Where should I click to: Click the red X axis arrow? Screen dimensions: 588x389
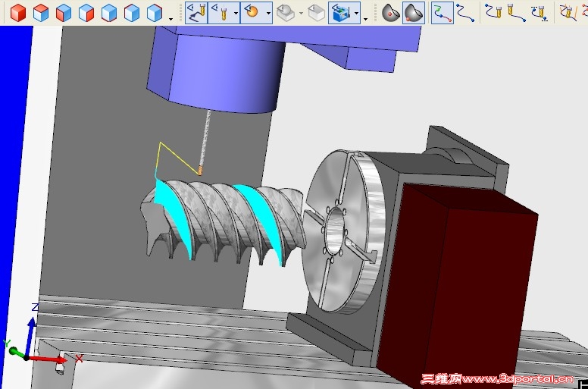point(47,359)
